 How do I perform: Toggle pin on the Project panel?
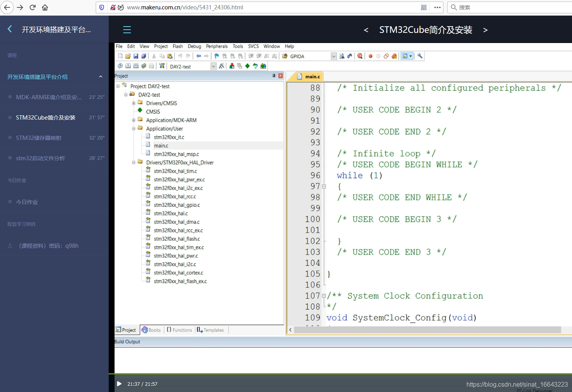click(x=274, y=76)
